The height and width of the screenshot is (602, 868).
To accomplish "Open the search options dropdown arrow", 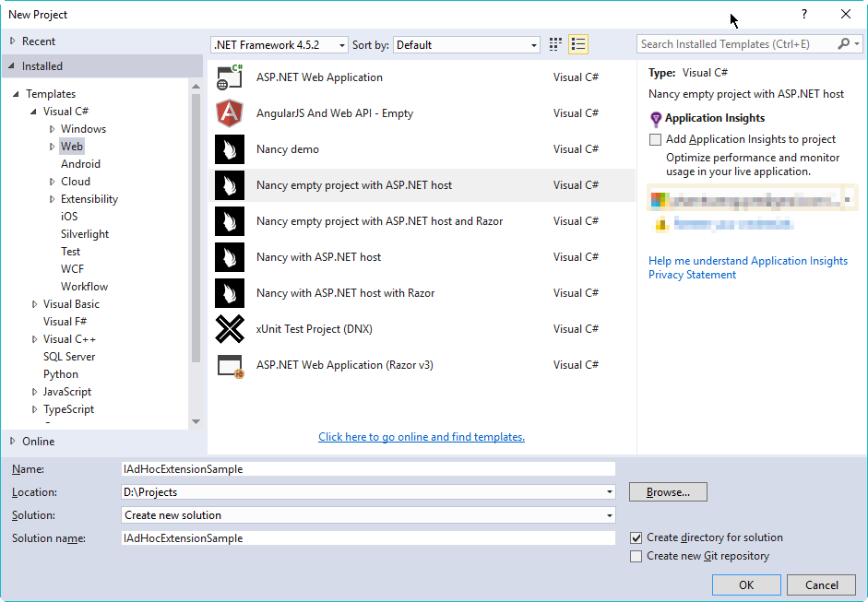I will [857, 43].
